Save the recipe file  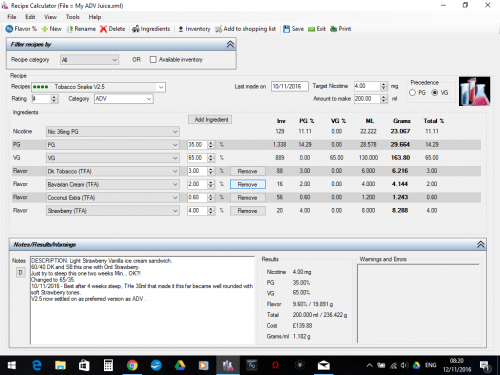(293, 29)
